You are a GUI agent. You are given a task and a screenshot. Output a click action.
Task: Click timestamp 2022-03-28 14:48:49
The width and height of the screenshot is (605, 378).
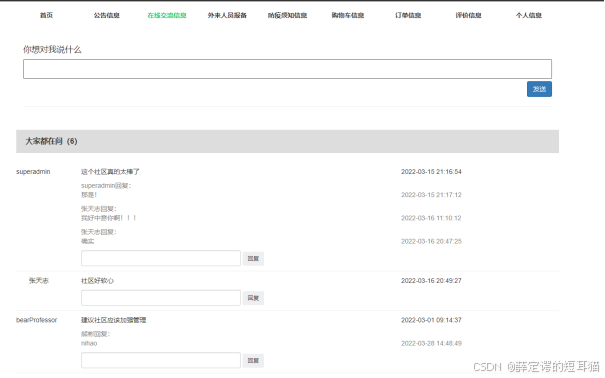point(431,343)
